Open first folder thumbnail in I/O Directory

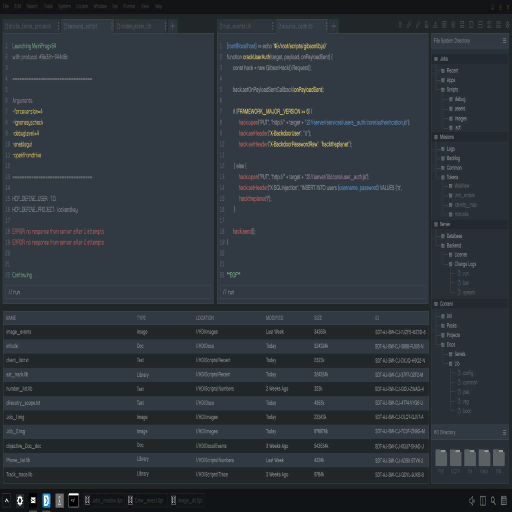coord(441,458)
